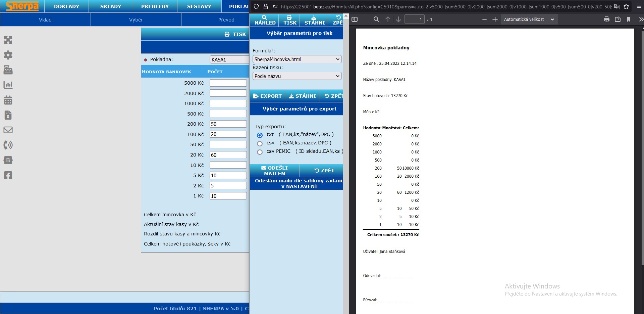Viewport: 644px width, 314px height.
Task: Select the csv export type option
Action: (260, 144)
